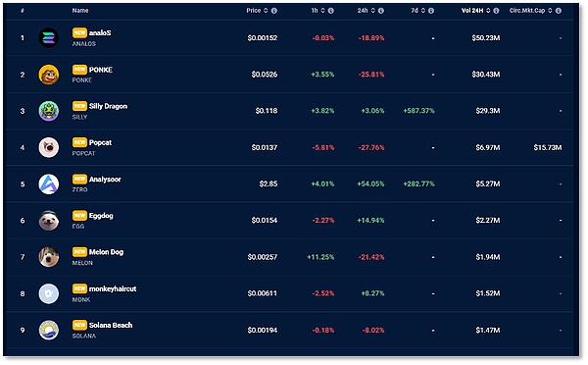Click the Name column header
The height and width of the screenshot is (365, 588).
tap(80, 11)
